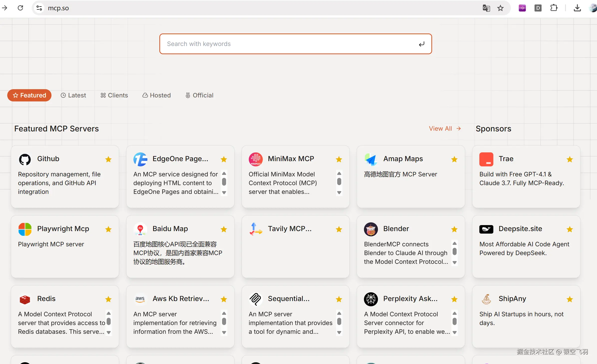Open the browser extensions puzzle icon
The width and height of the screenshot is (597, 364).
[554, 8]
